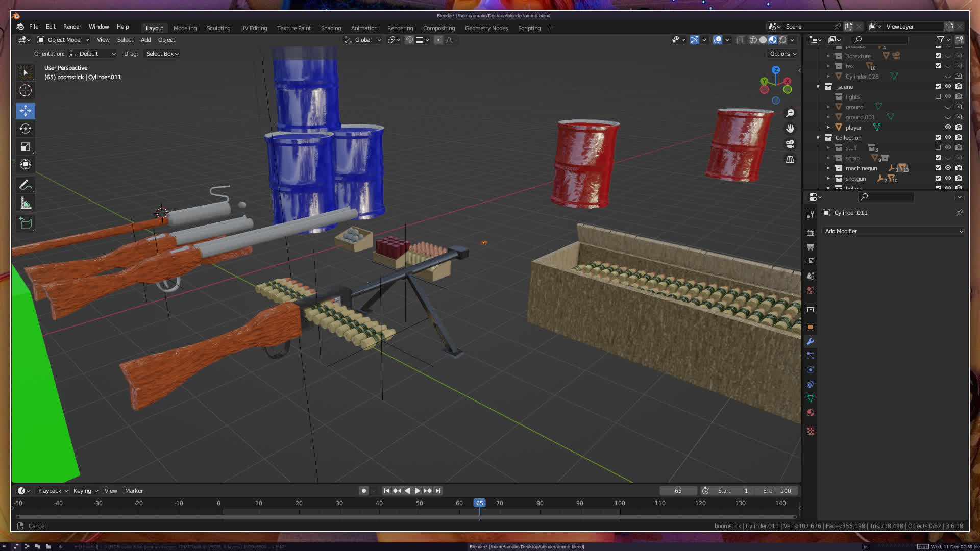Screen dimensions: 980x551
Task: Open the Render menu
Action: (x=72, y=27)
